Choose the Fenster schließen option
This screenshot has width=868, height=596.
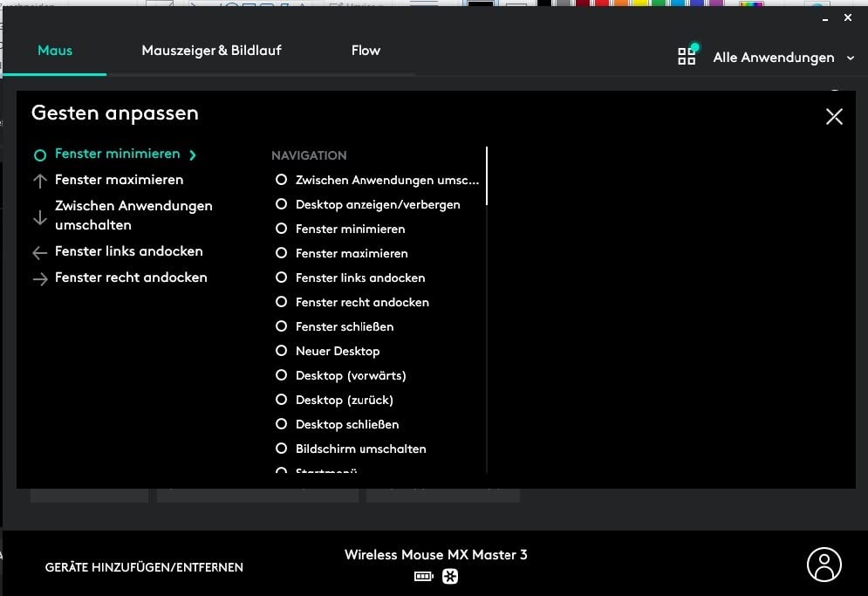(x=334, y=326)
